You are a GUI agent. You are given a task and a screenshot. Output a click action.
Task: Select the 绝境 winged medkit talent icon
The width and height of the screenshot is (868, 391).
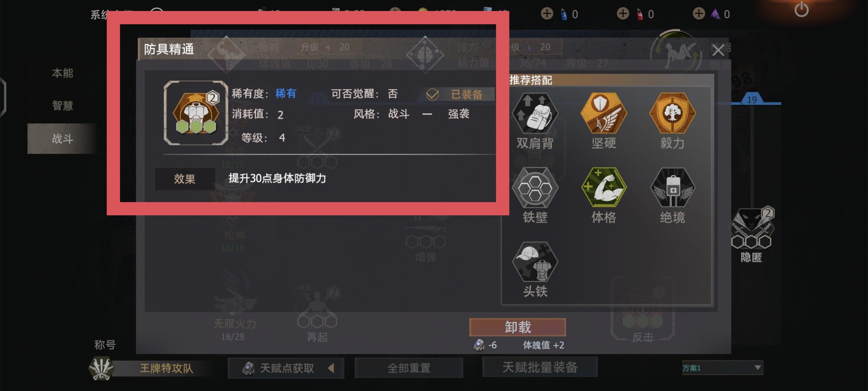click(x=672, y=188)
